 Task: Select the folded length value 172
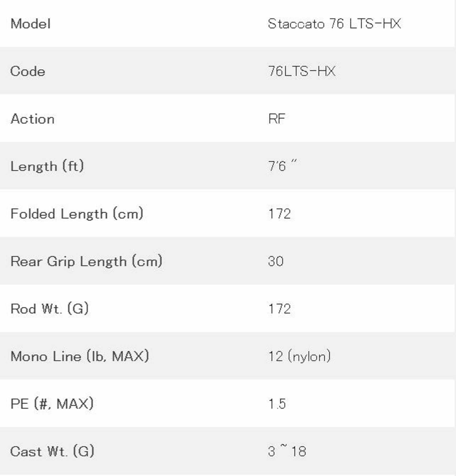tap(279, 214)
